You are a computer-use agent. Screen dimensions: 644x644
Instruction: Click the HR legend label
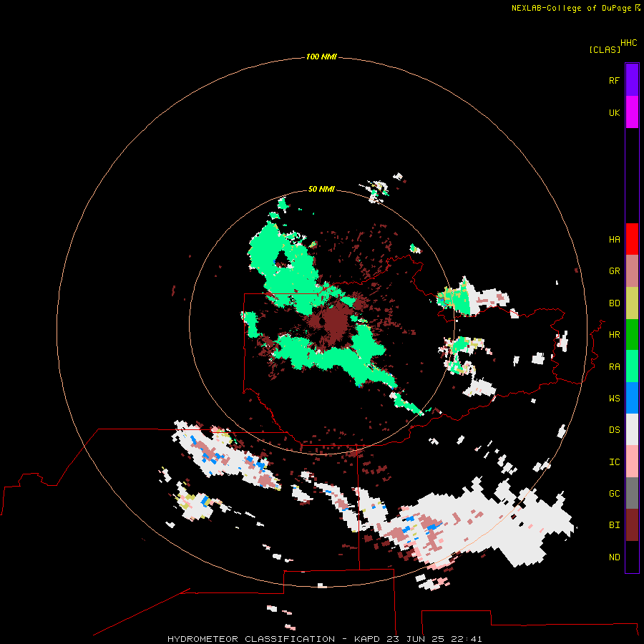(614, 334)
